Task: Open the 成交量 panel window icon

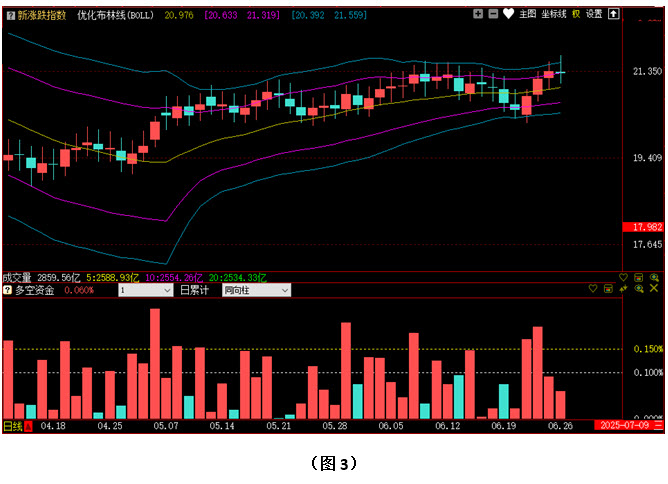Action: (x=638, y=277)
